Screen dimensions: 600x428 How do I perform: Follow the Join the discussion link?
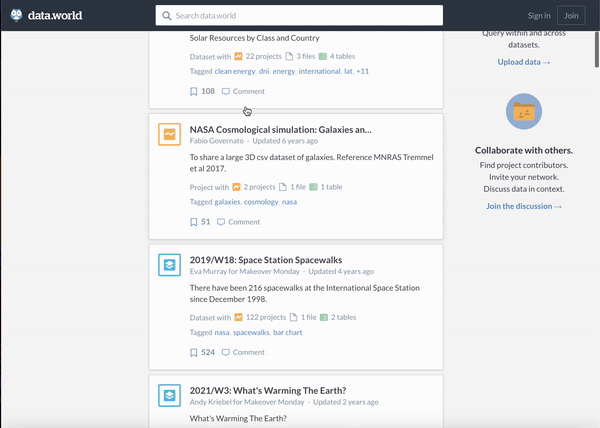pyautogui.click(x=524, y=206)
